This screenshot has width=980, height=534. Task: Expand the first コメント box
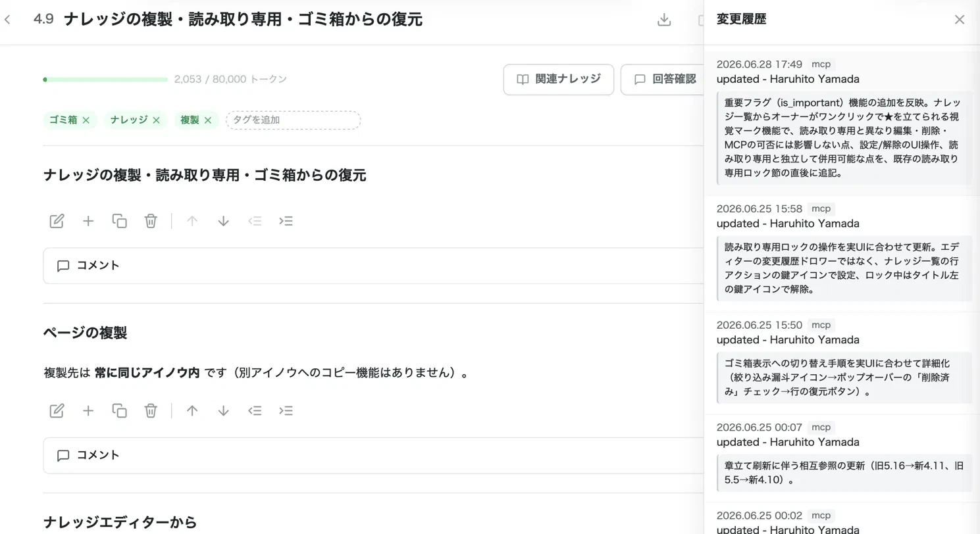373,266
